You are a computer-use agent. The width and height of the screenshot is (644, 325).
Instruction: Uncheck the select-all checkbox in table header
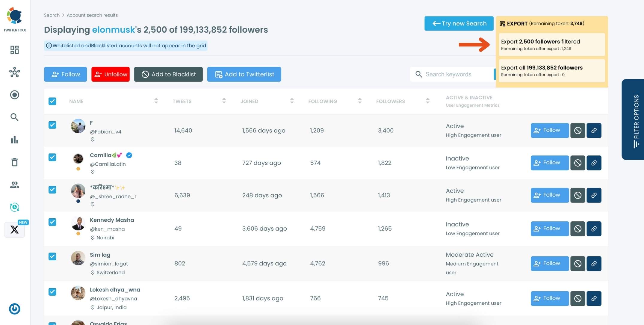pyautogui.click(x=52, y=101)
